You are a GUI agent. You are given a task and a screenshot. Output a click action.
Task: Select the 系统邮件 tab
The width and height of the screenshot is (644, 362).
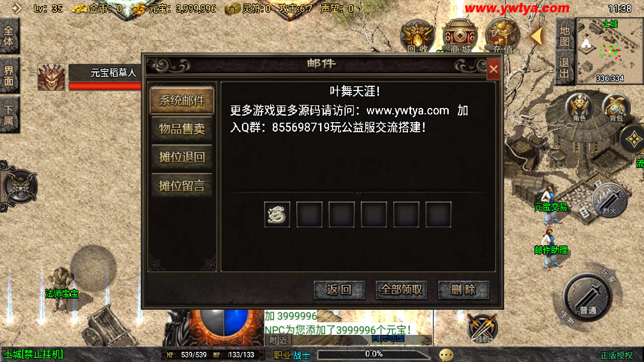tap(182, 100)
